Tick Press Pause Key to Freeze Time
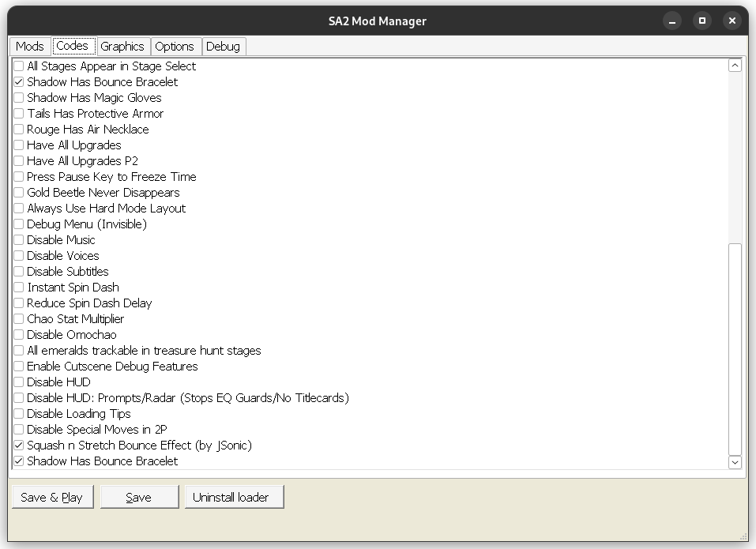 [x=19, y=177]
